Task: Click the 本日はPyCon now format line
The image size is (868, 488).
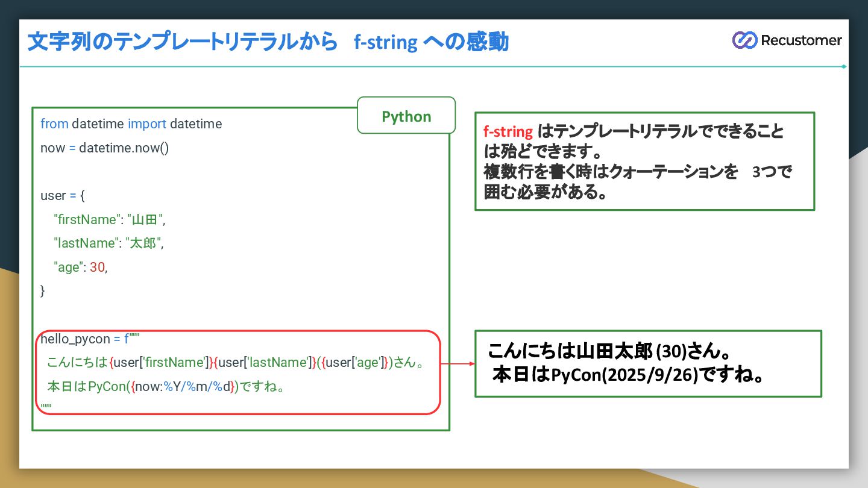Action: 166,387
